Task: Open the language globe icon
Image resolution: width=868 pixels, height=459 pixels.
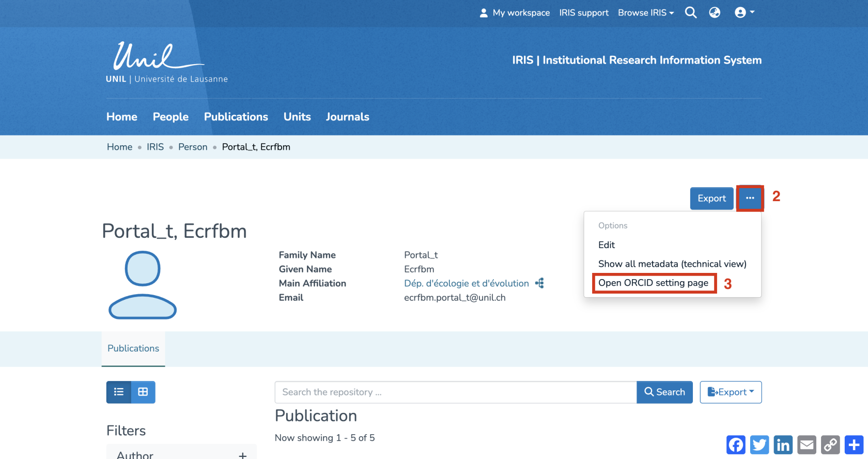Action: pyautogui.click(x=715, y=12)
